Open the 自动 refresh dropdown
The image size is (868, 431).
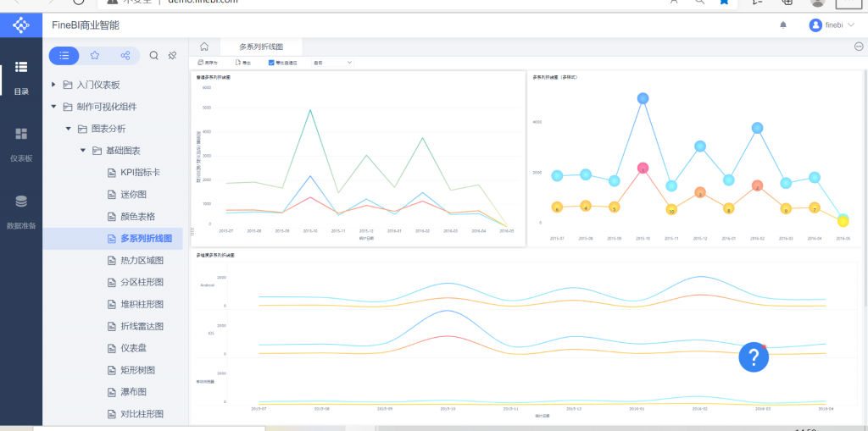[332, 63]
